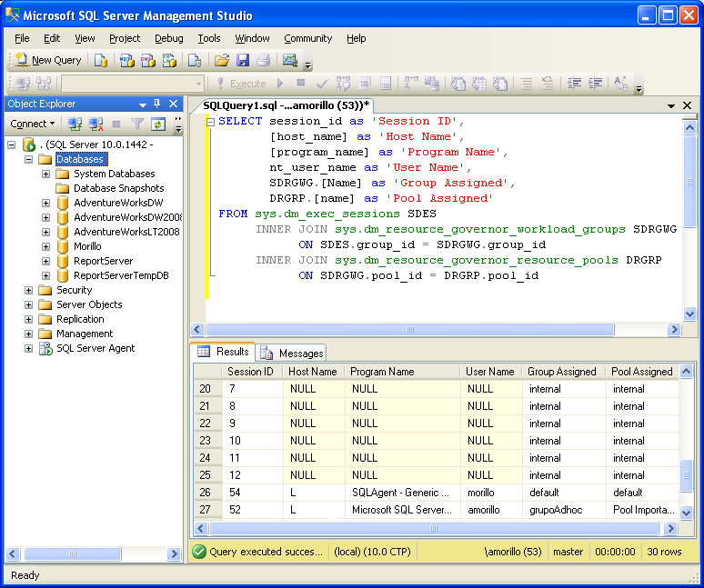Open the Activity Monitor icon
This screenshot has height=588, width=704.
[289, 60]
